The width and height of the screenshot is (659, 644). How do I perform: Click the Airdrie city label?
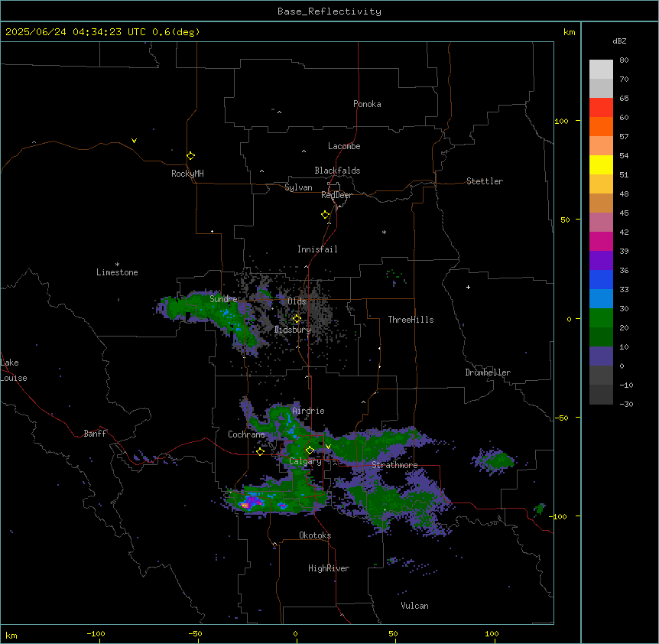pos(309,411)
